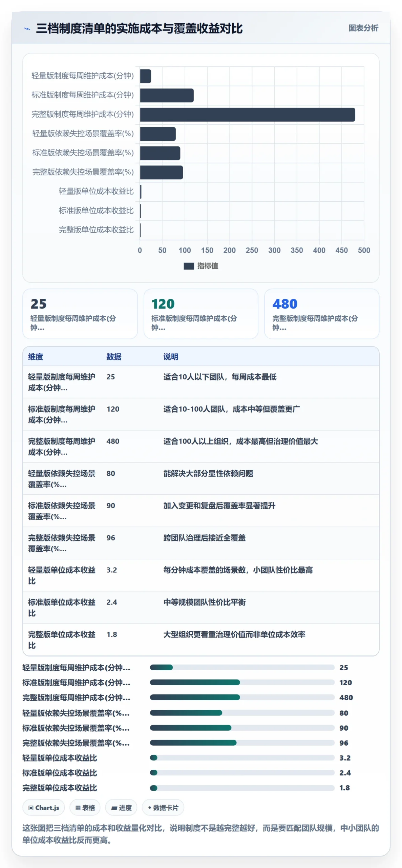Click table cell 加入变更和复盘后覆盖率显著提升
The width and height of the screenshot is (402, 868).
219,506
